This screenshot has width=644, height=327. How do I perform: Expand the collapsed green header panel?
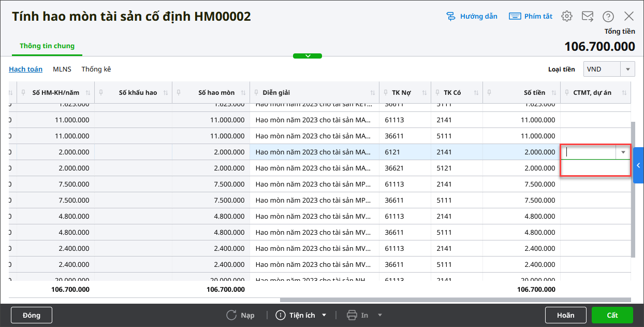pos(308,56)
